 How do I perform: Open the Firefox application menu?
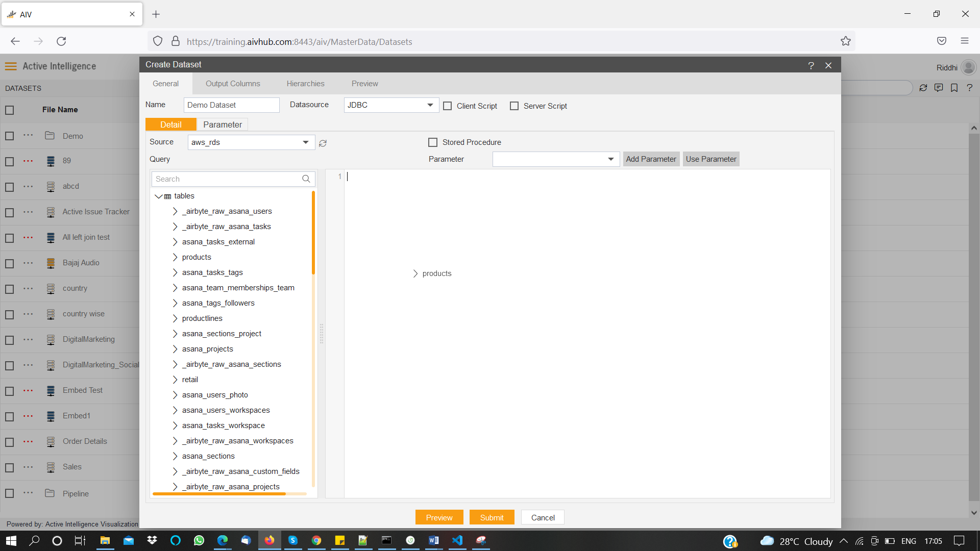(965, 41)
